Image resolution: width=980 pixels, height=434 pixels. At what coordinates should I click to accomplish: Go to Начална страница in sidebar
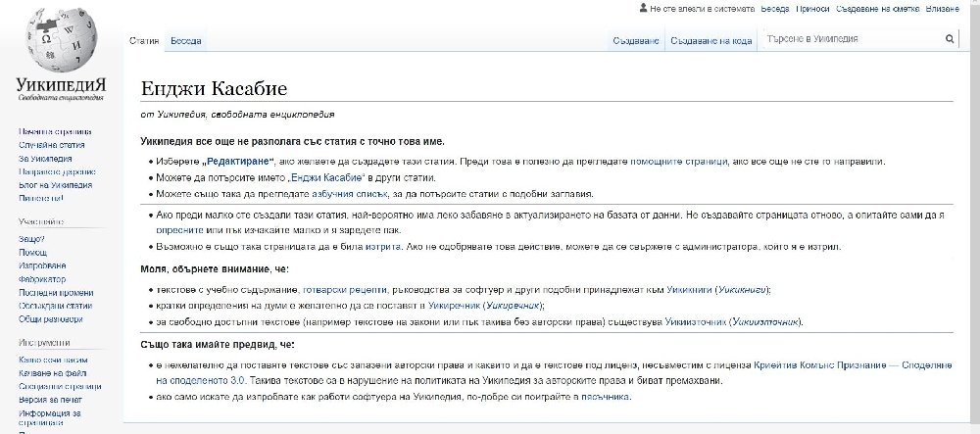(x=55, y=131)
